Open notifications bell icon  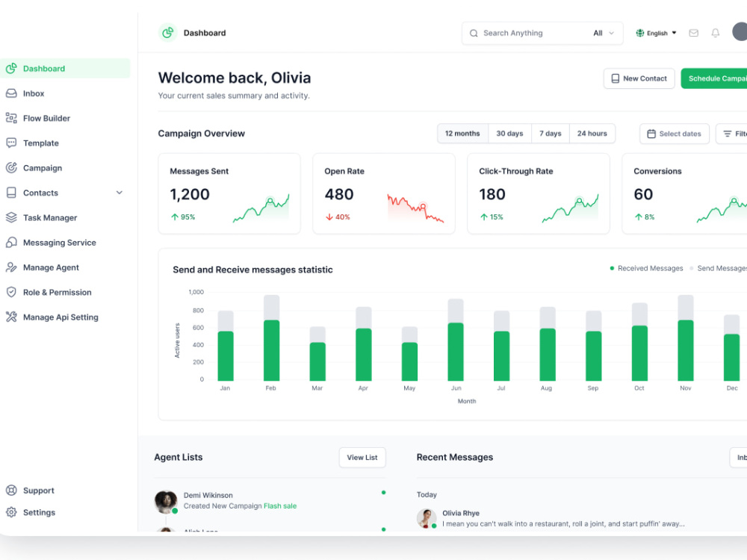click(716, 33)
